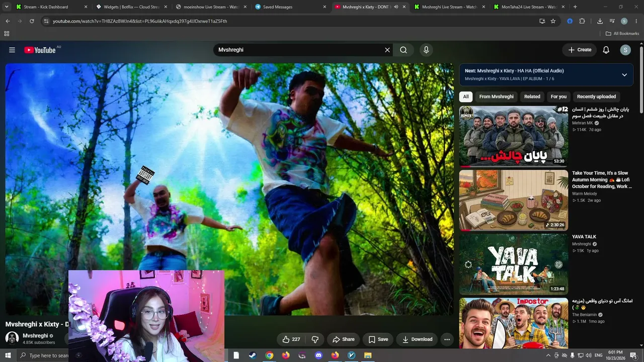Open Chrome downloads icon in toolbar
Viewport: 644px width, 362px height.
[x=600, y=21]
